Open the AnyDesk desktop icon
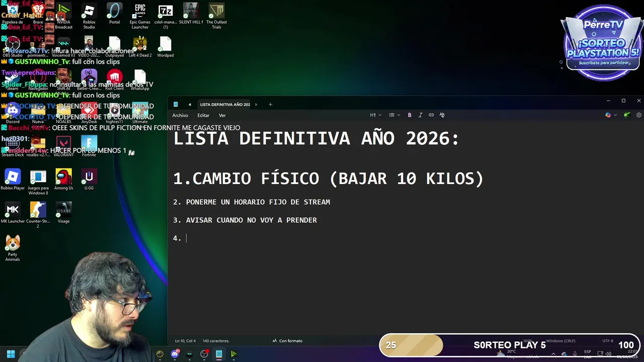This screenshot has width=644, height=362. click(x=89, y=113)
